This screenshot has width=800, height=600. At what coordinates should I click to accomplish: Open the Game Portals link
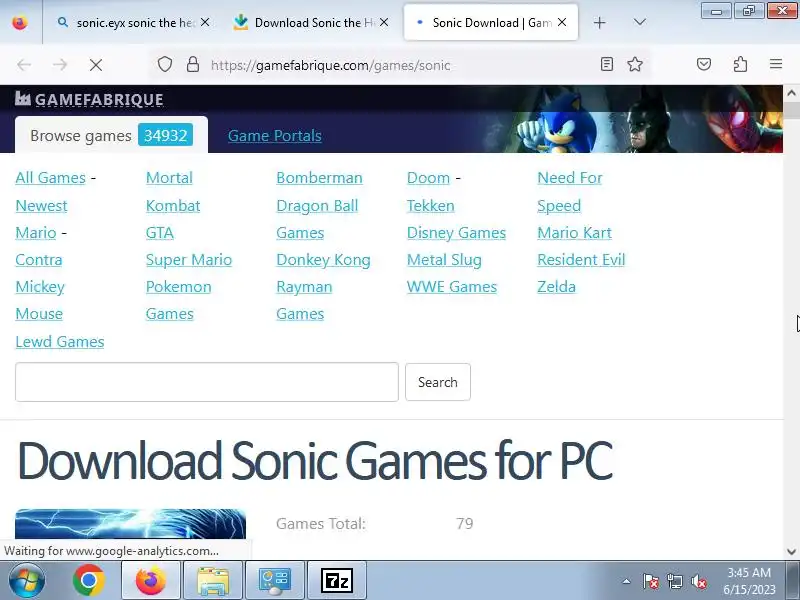[x=274, y=136]
